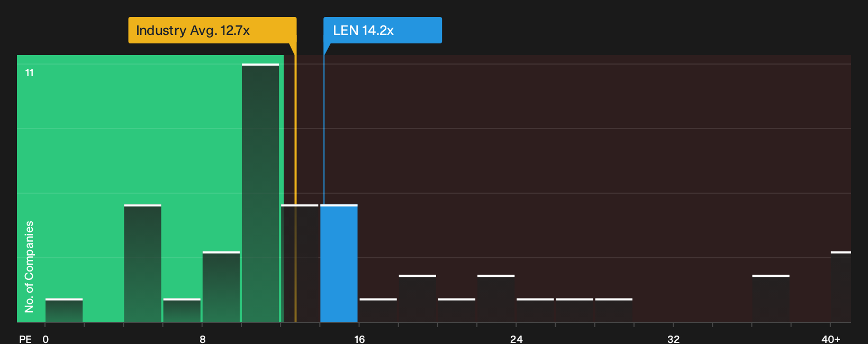Click the y-axis value 11

pyautogui.click(x=30, y=73)
